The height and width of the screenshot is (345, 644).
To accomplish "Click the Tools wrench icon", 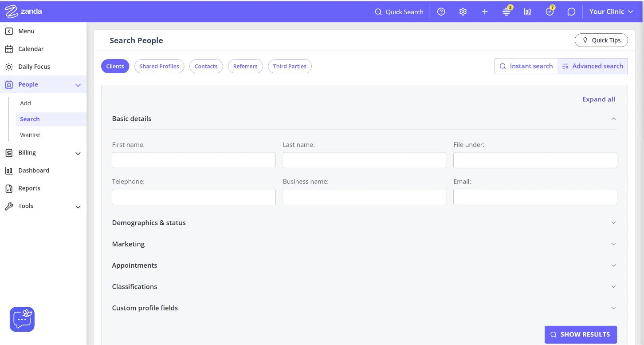I will (9, 206).
